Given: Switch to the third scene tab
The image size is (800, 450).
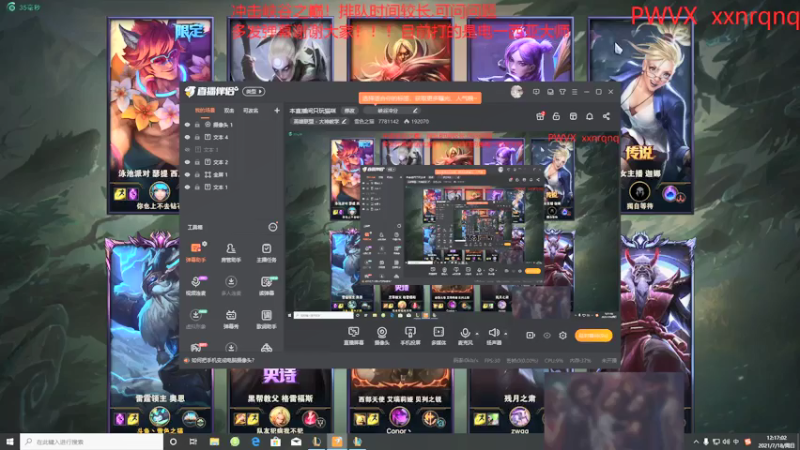Looking at the screenshot, I should [251, 111].
